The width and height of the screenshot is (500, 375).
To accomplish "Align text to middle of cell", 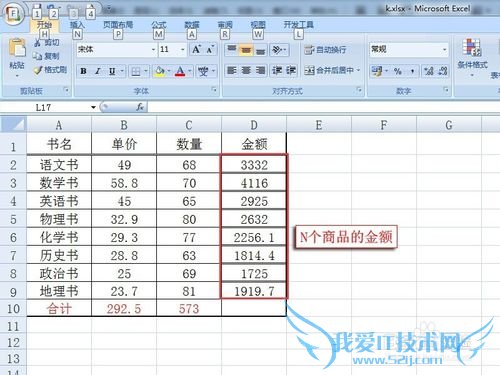I will point(246,50).
